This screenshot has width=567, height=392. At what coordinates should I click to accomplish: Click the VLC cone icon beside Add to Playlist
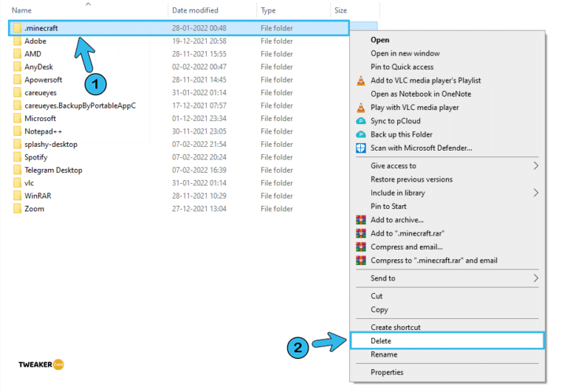[x=361, y=80]
